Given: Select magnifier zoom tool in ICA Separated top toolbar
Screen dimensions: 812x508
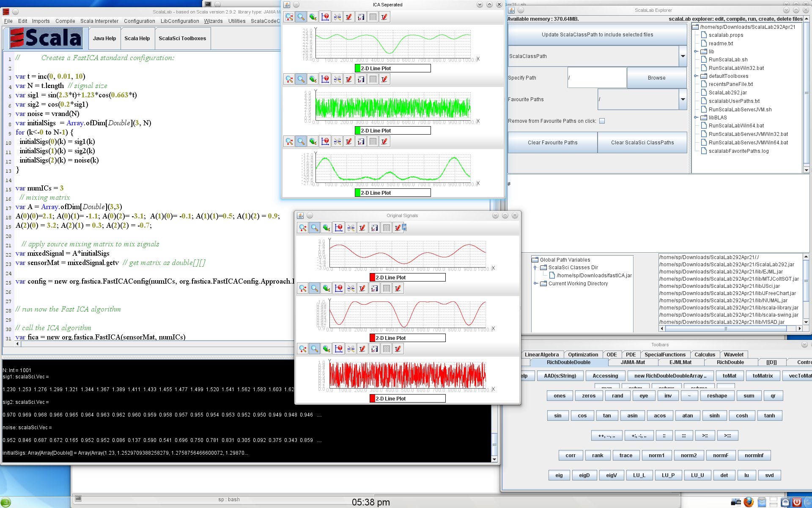Looking at the screenshot, I should [x=301, y=17].
